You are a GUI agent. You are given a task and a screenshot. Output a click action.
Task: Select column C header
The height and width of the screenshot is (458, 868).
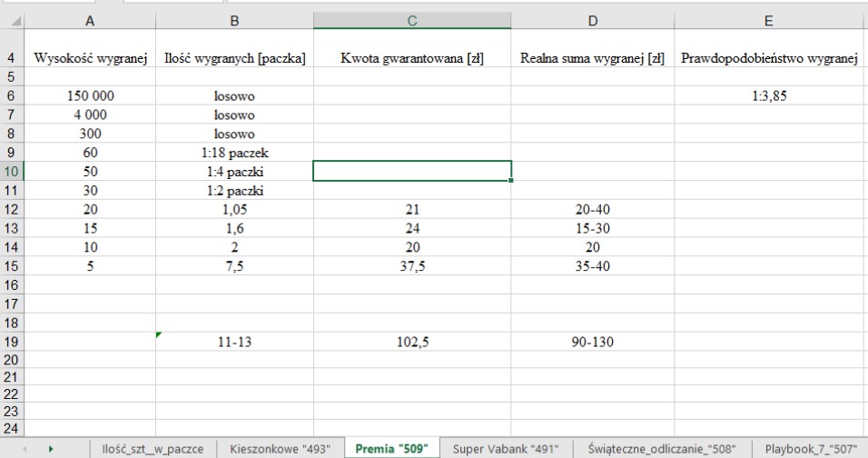[x=412, y=21]
